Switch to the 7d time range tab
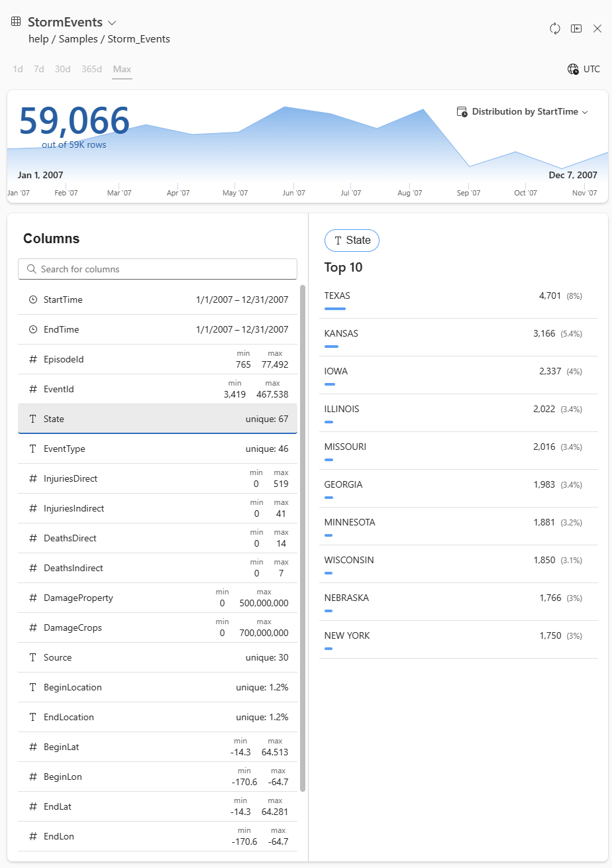 40,69
